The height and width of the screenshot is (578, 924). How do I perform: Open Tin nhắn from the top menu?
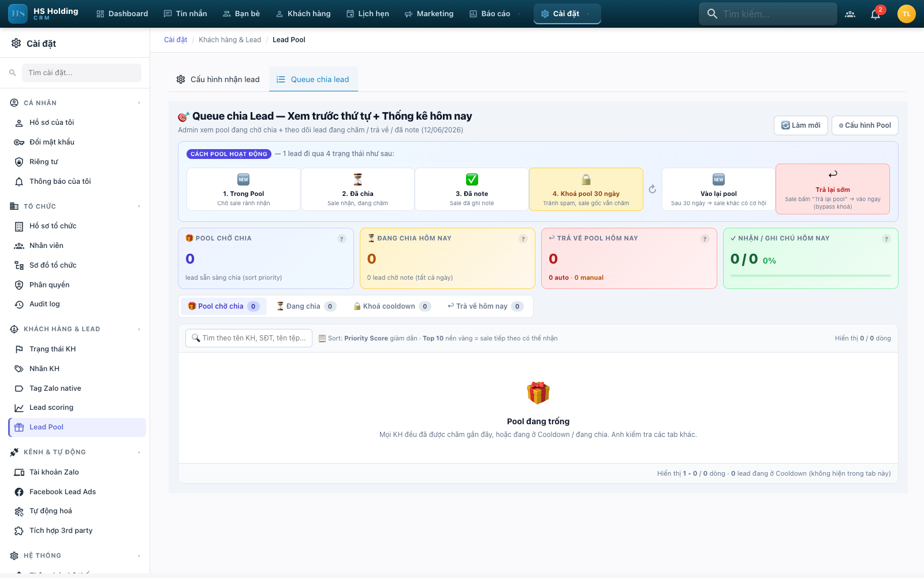pyautogui.click(x=185, y=14)
